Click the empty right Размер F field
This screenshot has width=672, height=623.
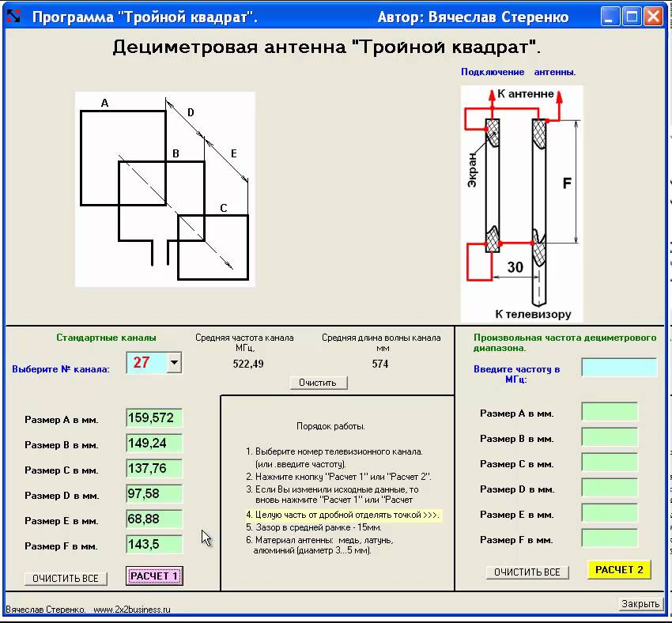(609, 538)
